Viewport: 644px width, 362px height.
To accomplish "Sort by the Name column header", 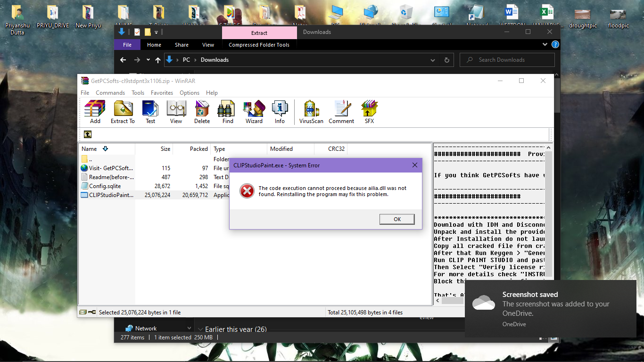I will 107,149.
